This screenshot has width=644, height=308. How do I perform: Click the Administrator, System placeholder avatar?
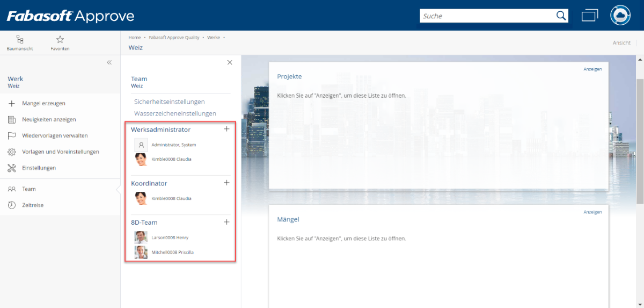[141, 145]
